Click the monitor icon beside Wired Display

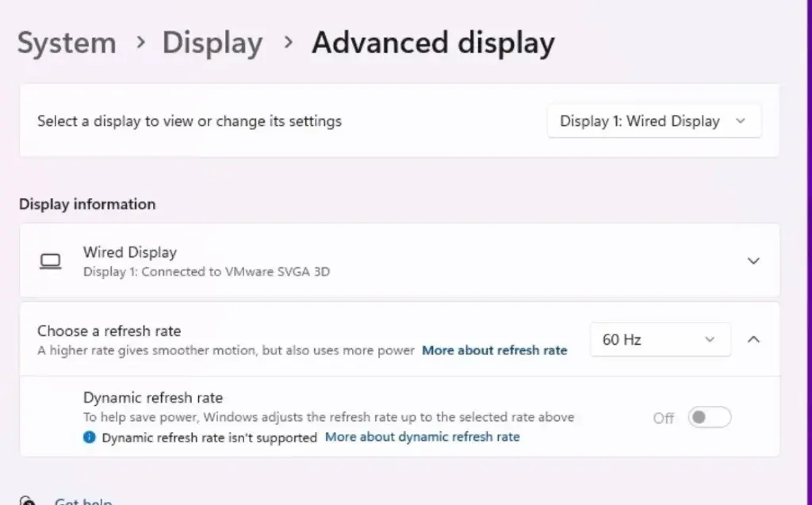51,261
